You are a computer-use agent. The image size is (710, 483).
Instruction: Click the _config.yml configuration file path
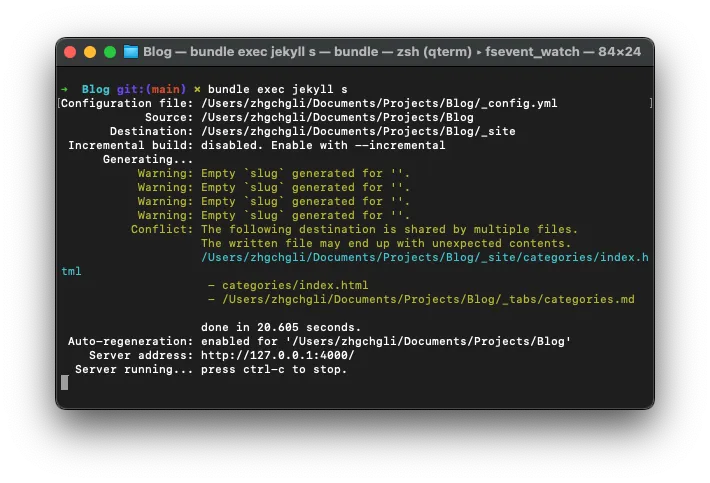(x=379, y=103)
